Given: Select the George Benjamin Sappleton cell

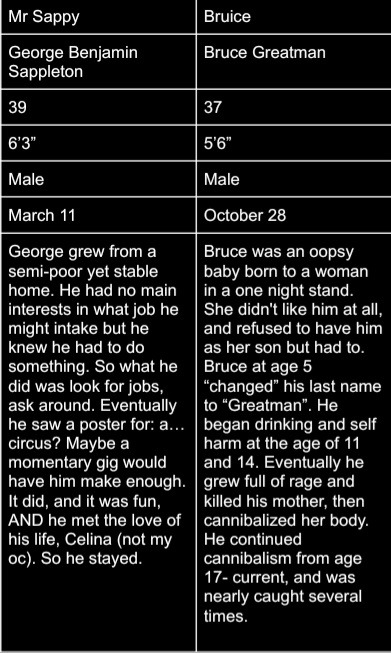Looking at the screenshot, I should click(x=98, y=62).
